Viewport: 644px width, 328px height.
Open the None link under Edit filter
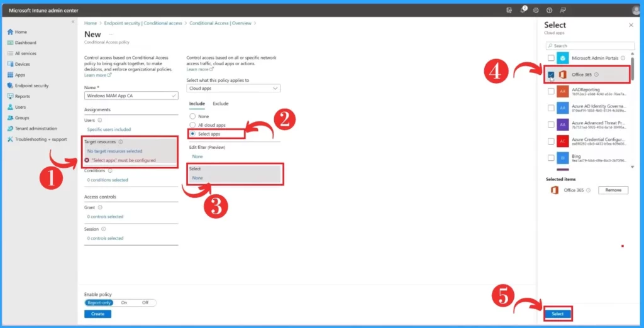coord(197,156)
